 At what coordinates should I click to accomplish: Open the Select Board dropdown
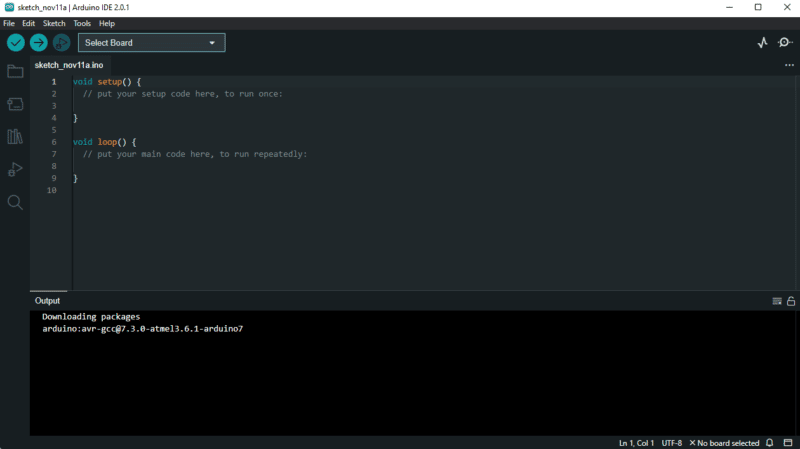coord(151,42)
